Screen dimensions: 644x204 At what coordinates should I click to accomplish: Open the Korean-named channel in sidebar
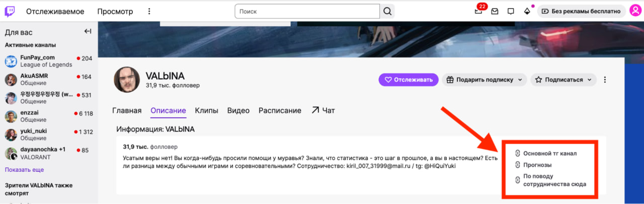pos(49,98)
